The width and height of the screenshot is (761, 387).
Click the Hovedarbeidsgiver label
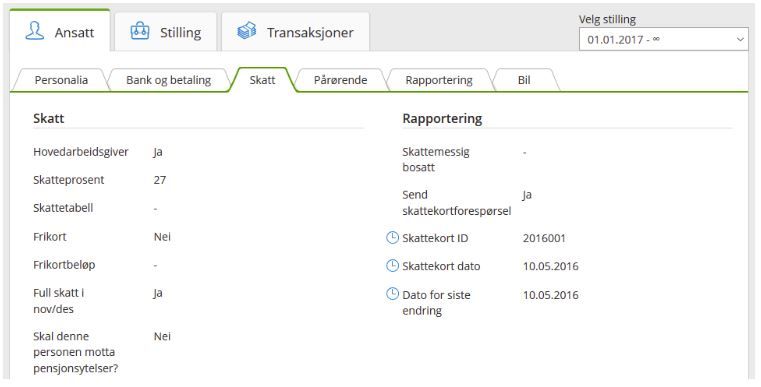[x=81, y=151]
